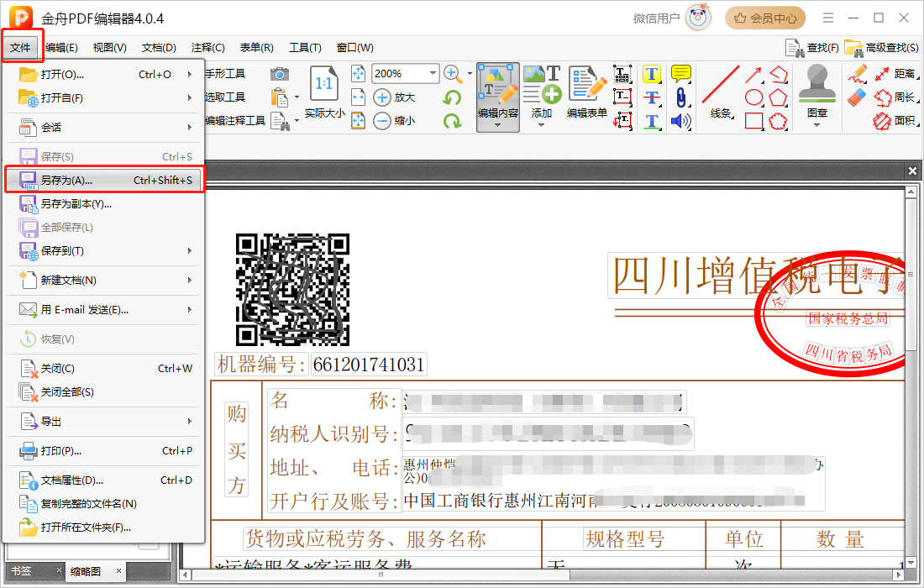Open the 注释(C) menu

coord(208,48)
